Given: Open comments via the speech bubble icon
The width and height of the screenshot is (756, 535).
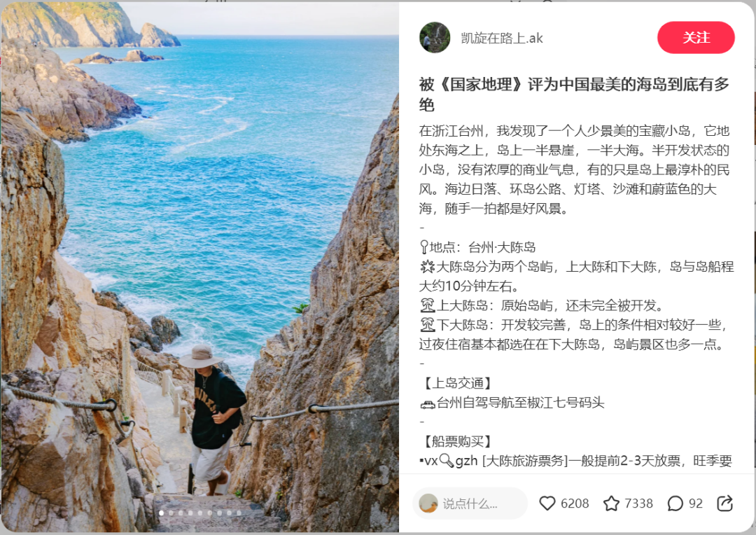Looking at the screenshot, I should point(675,503).
